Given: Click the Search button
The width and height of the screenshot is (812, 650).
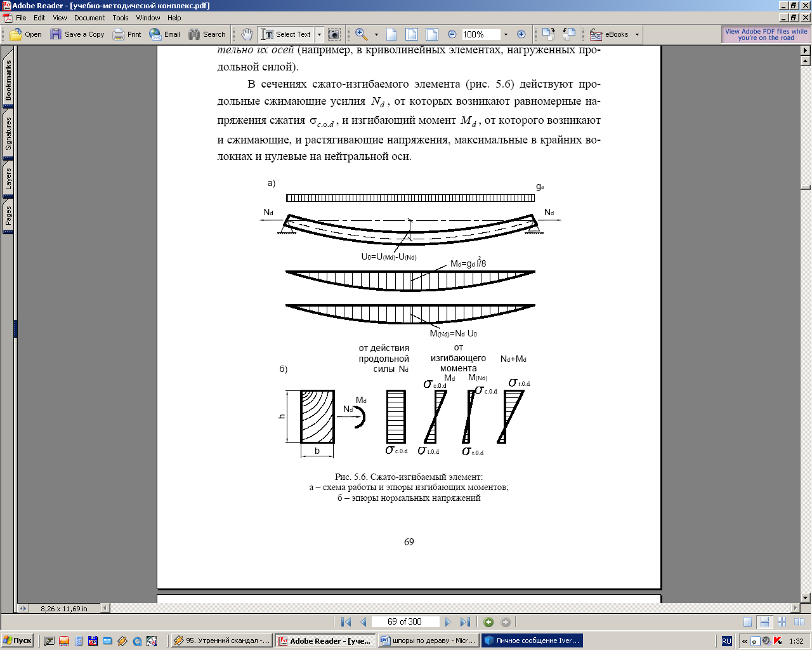Looking at the screenshot, I should 207,34.
